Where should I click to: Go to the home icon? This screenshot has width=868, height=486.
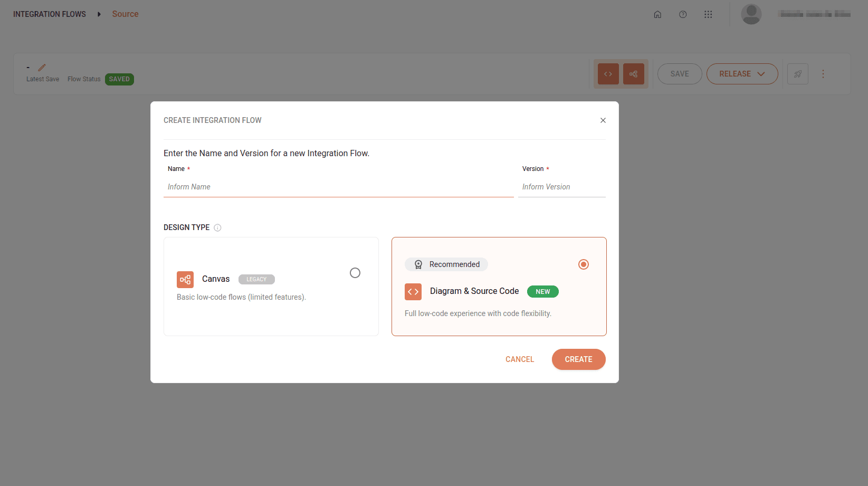pyautogui.click(x=657, y=14)
